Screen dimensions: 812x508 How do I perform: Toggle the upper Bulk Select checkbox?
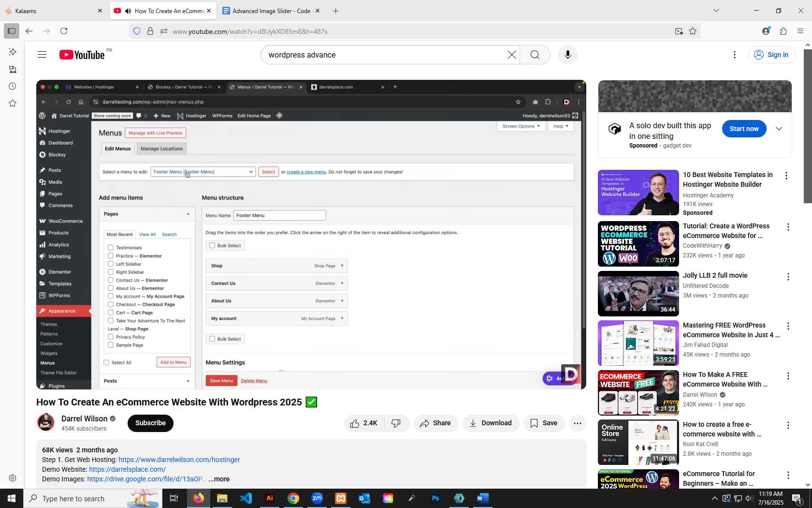(212, 246)
